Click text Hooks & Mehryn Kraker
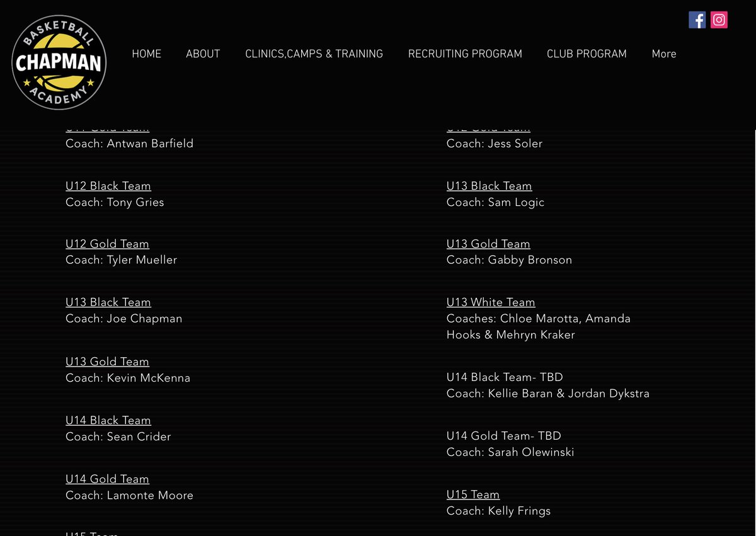The image size is (756, 536). coord(511,335)
